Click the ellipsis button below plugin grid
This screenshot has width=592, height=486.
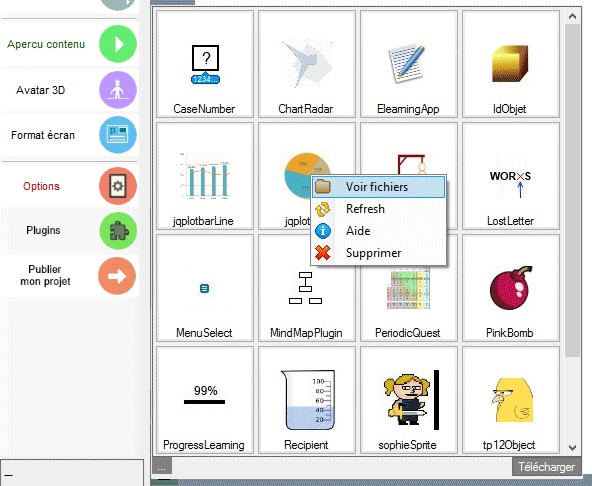162,466
